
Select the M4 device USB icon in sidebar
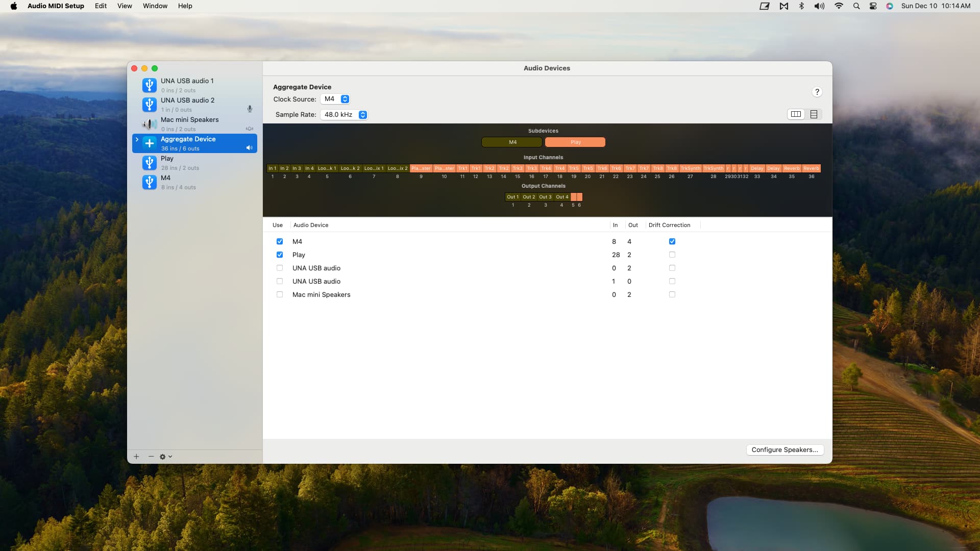(149, 182)
